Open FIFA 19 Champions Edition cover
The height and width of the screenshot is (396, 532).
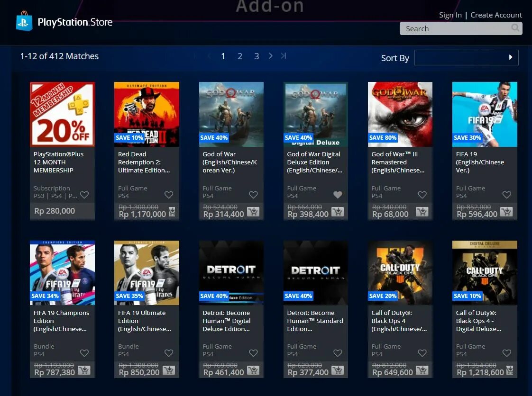point(62,272)
